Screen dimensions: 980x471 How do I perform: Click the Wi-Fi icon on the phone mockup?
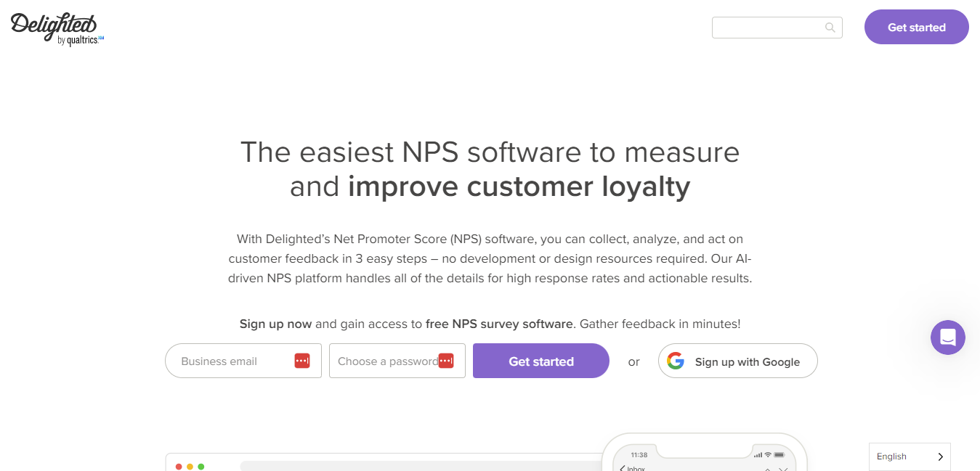[x=768, y=454]
